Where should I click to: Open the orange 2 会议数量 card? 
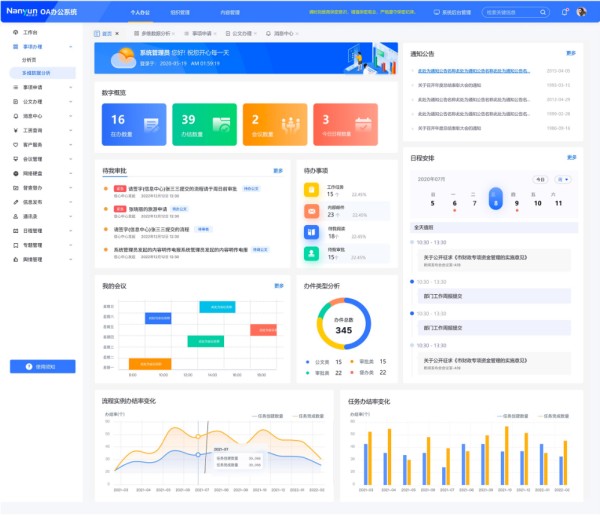[275, 124]
